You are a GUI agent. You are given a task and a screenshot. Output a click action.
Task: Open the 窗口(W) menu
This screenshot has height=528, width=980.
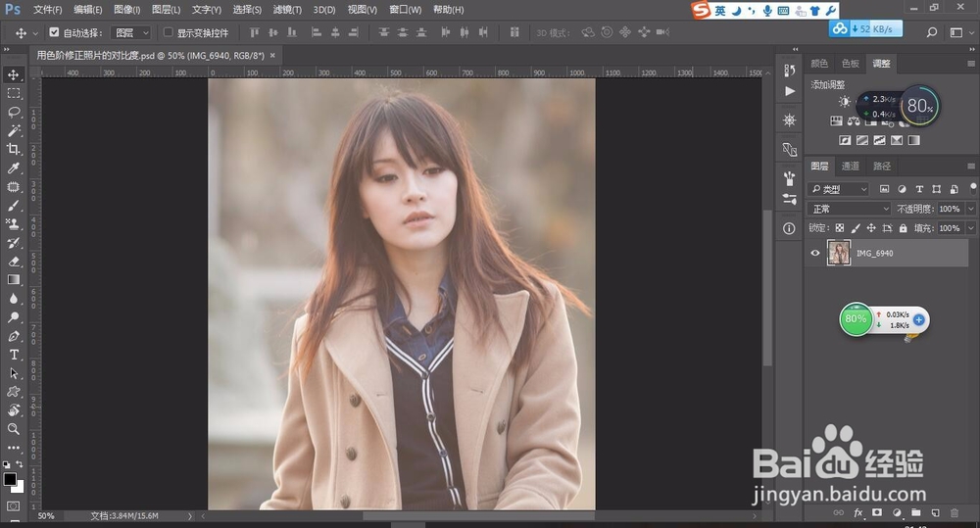click(x=405, y=10)
